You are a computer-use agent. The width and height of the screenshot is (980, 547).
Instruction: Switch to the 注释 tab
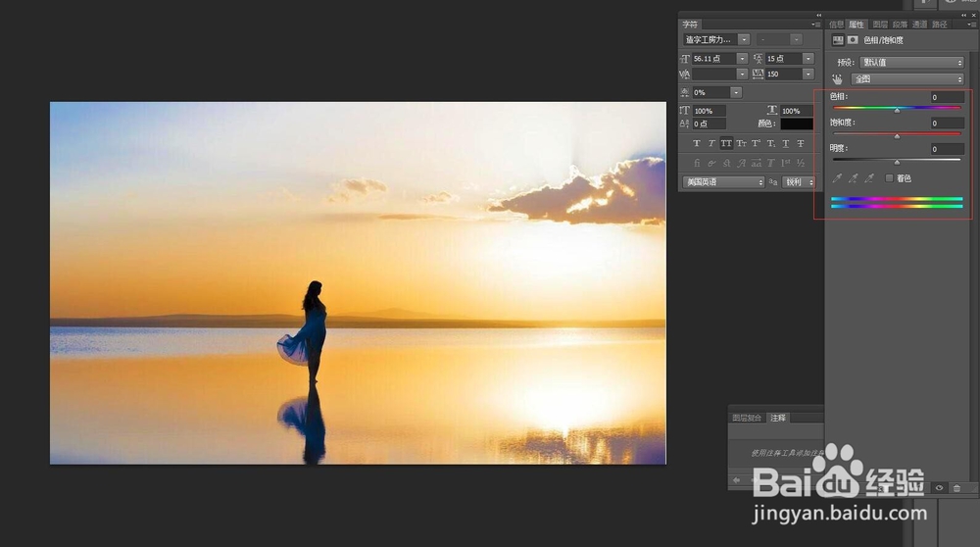click(x=778, y=418)
